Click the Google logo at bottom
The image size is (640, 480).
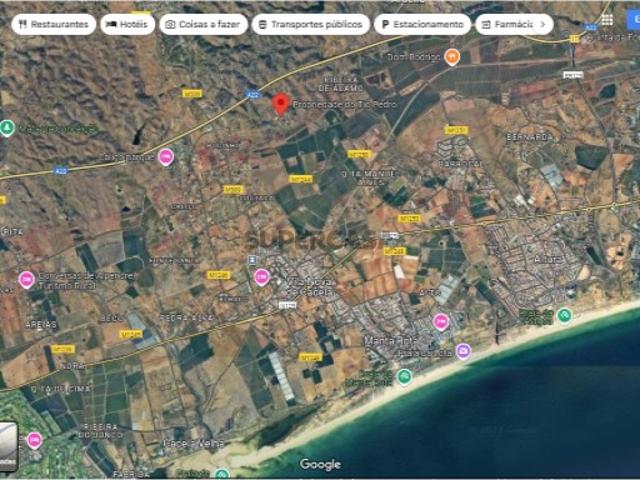pos(320,464)
